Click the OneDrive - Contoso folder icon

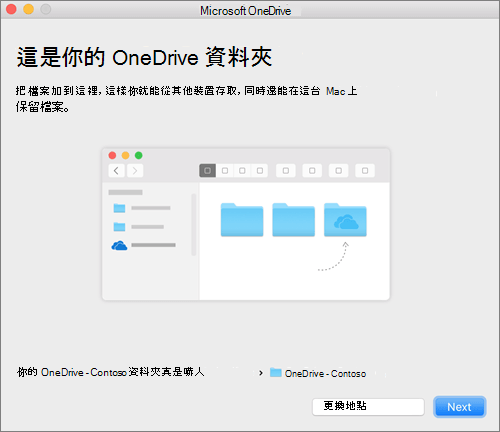[275, 372]
